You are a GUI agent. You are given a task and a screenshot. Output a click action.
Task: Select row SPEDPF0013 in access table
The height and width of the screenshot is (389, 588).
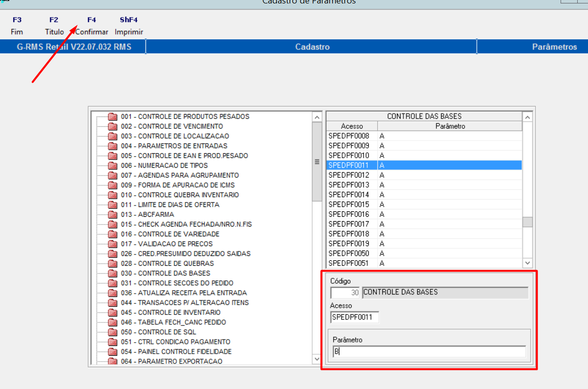click(424, 185)
